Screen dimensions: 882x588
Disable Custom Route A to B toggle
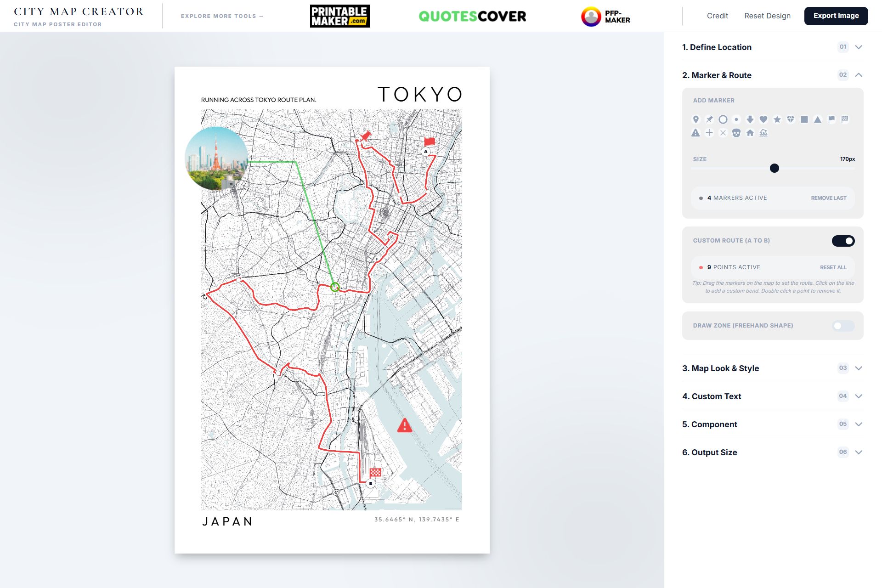pos(843,241)
